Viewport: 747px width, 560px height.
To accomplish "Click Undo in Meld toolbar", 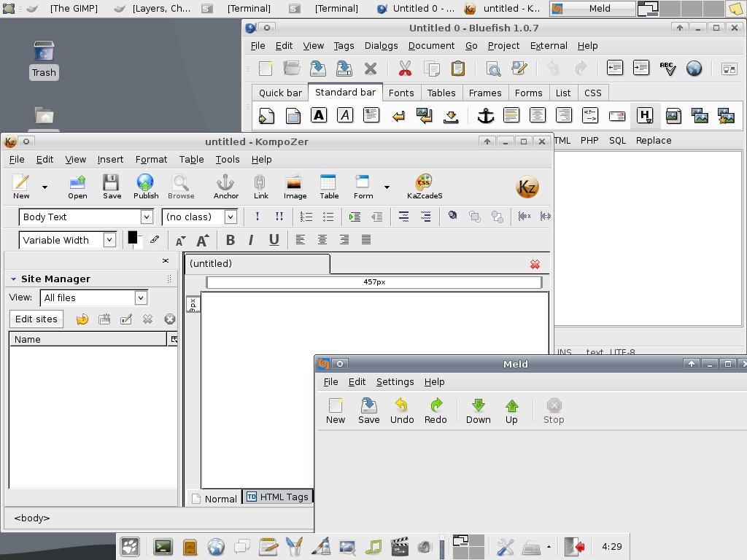I will pyautogui.click(x=402, y=411).
